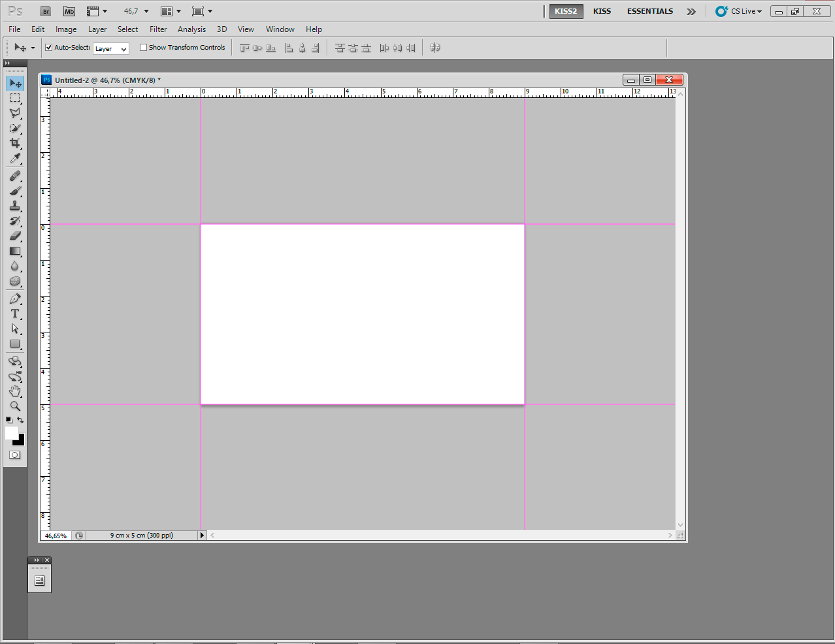The height and width of the screenshot is (644, 835).
Task: Switch to the ESSENTIALS workspace
Action: coord(650,11)
